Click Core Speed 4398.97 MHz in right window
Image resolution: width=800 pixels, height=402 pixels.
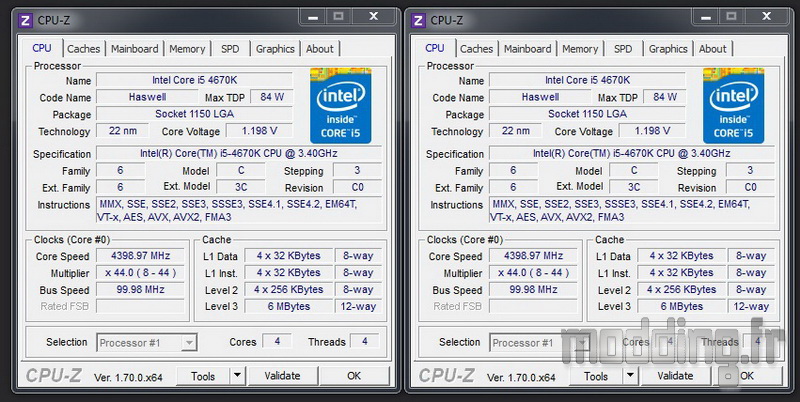[533, 256]
